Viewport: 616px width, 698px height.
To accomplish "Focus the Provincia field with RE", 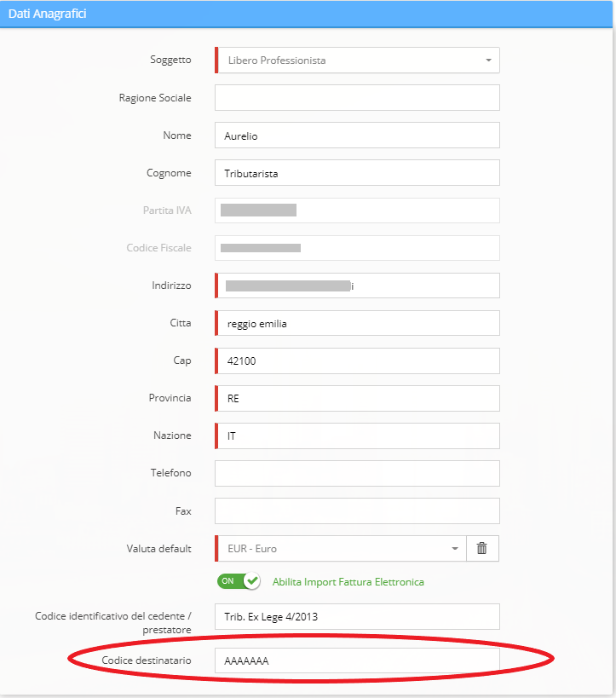I will point(357,398).
